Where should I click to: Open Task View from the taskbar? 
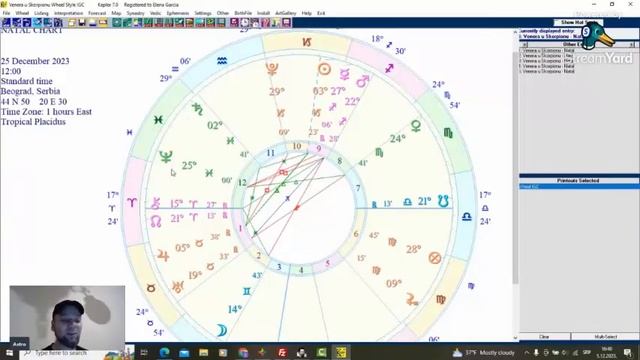[144, 353]
